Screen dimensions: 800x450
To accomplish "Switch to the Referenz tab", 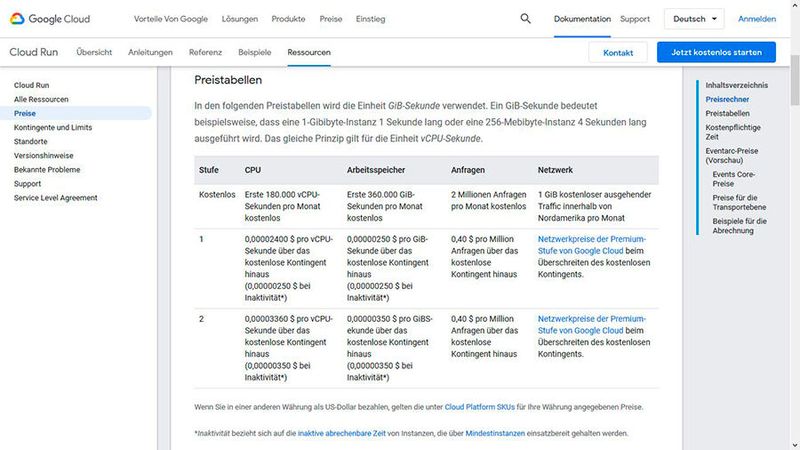I will pyautogui.click(x=205, y=52).
